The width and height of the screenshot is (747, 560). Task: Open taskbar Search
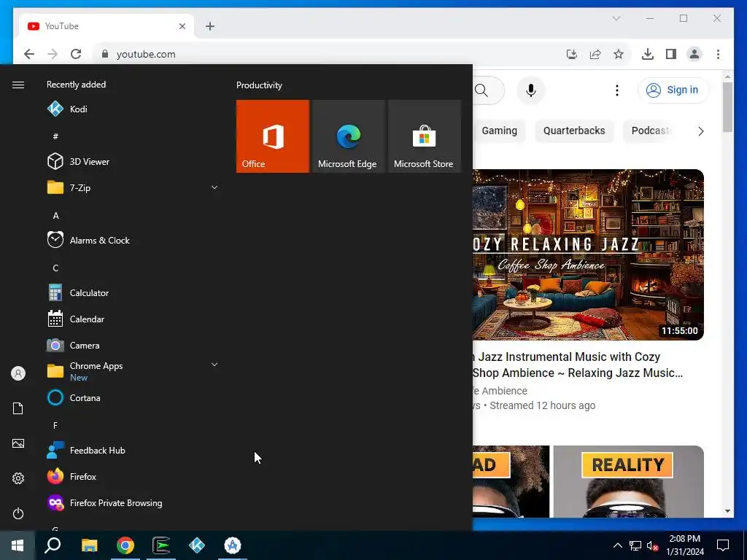coord(53,545)
